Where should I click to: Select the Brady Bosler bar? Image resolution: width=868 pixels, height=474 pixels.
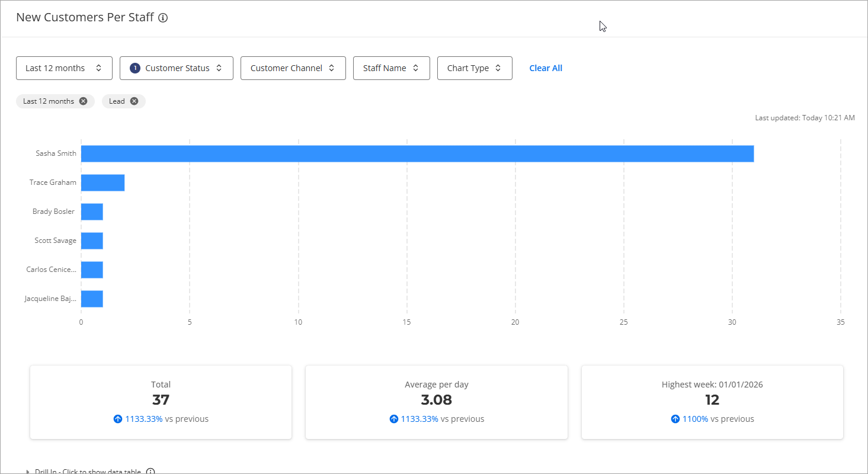pos(92,212)
